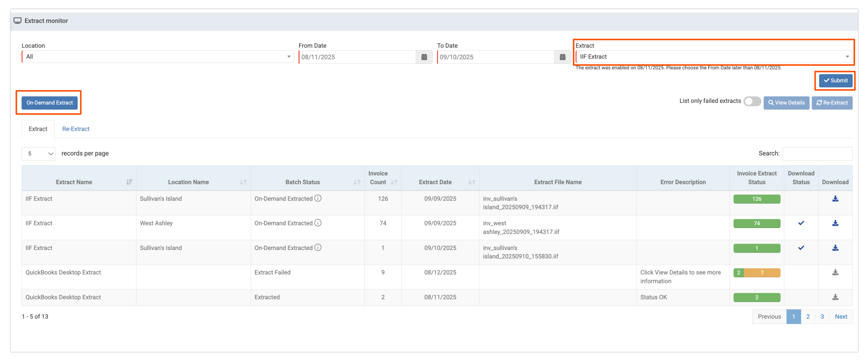Go to page 2 of results
This screenshot has height=361, width=868.
pos(807,316)
